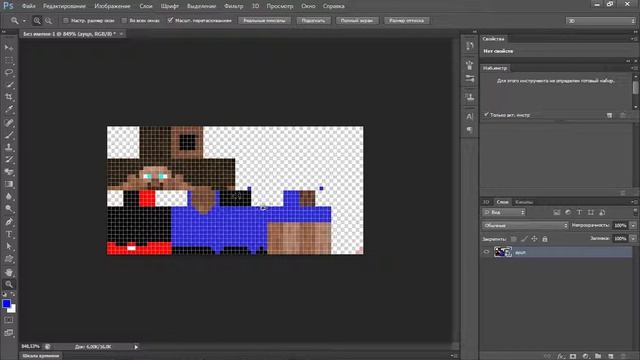Viewport: 640px width, 360px height.
Task: Open the opacity slider arrow
Action: [x=633, y=225]
